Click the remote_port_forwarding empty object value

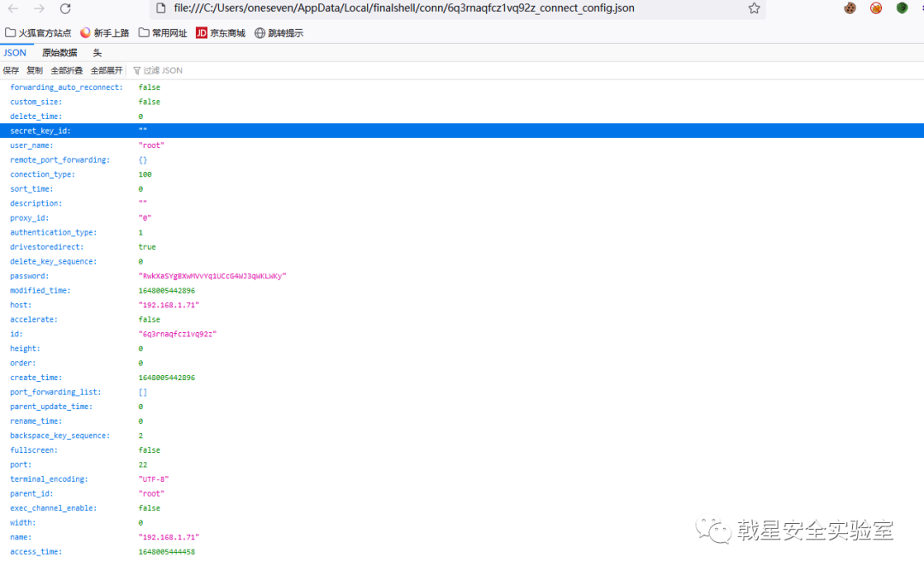click(x=143, y=160)
